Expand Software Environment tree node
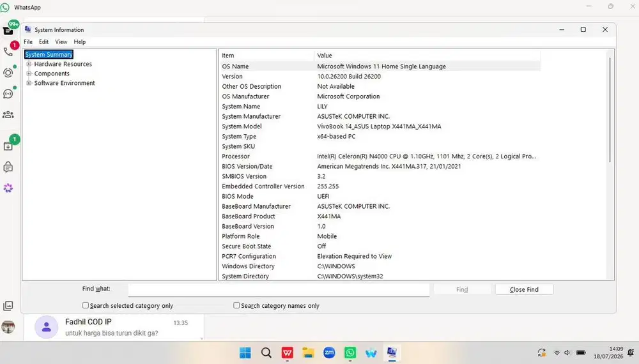 tap(29, 83)
